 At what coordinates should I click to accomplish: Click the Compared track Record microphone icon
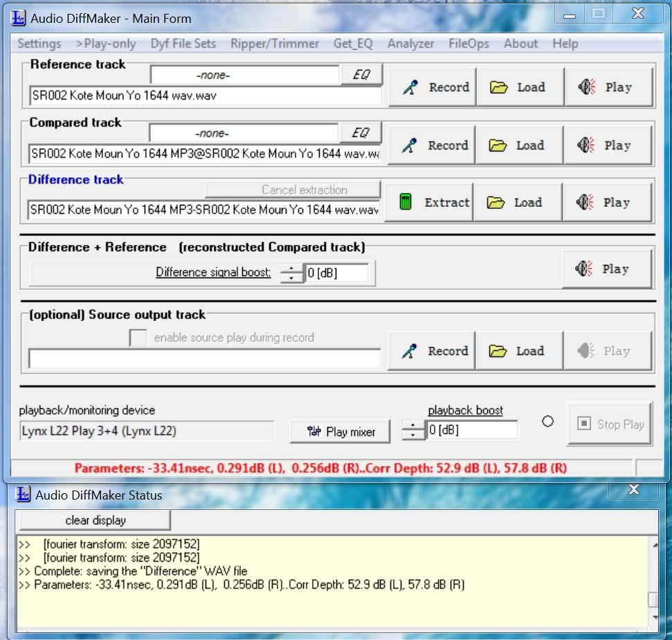point(409,145)
